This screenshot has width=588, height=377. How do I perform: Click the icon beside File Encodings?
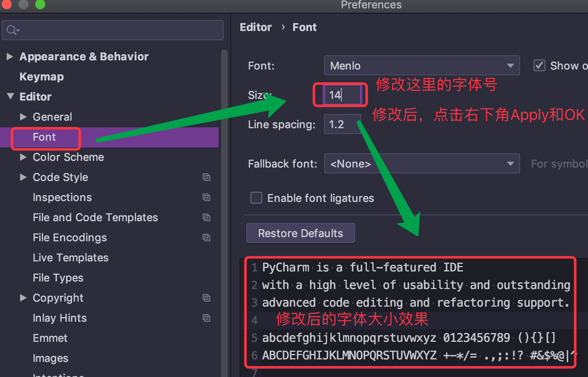click(206, 238)
